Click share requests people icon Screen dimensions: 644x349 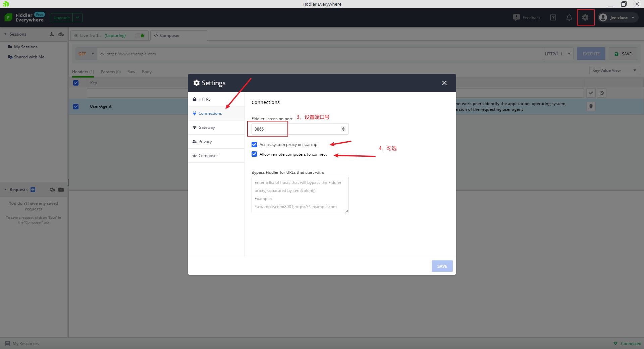[52, 190]
